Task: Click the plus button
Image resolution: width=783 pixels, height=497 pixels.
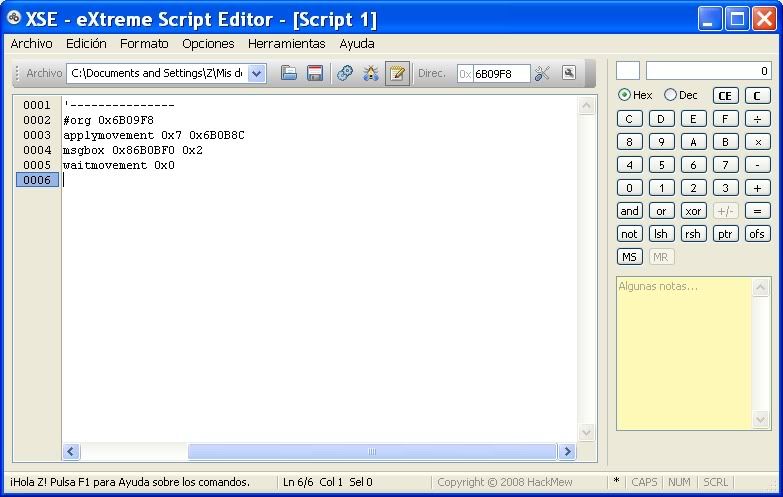Action: (x=757, y=188)
